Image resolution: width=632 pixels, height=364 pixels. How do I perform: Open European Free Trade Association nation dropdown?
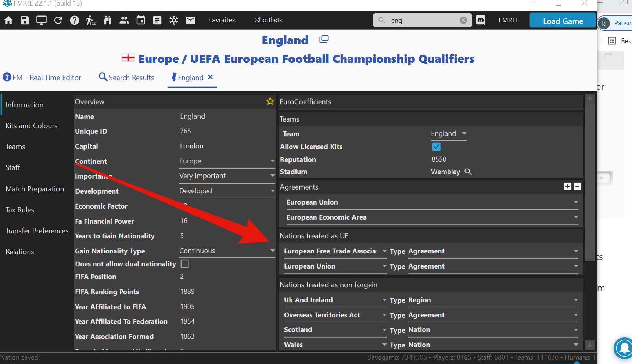pyautogui.click(x=335, y=251)
